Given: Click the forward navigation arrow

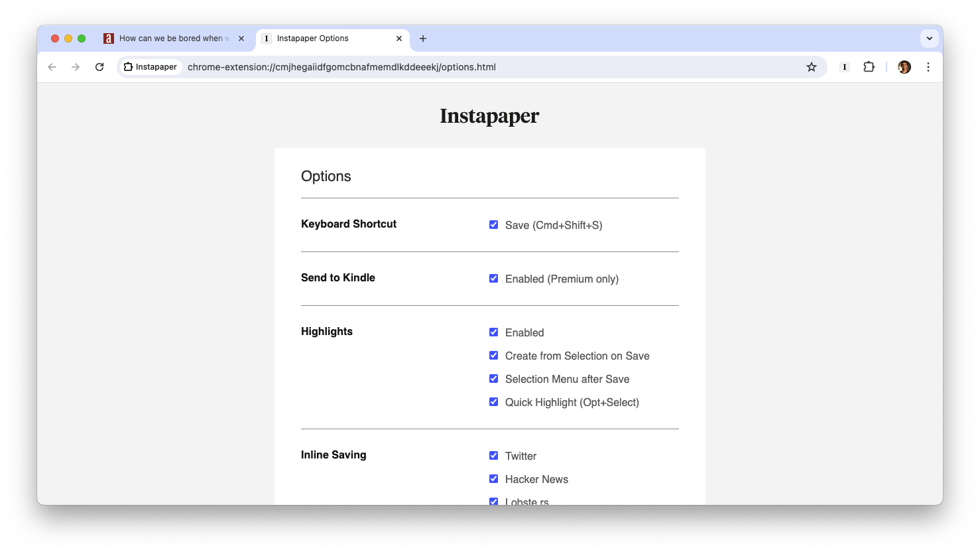Looking at the screenshot, I should pos(76,67).
